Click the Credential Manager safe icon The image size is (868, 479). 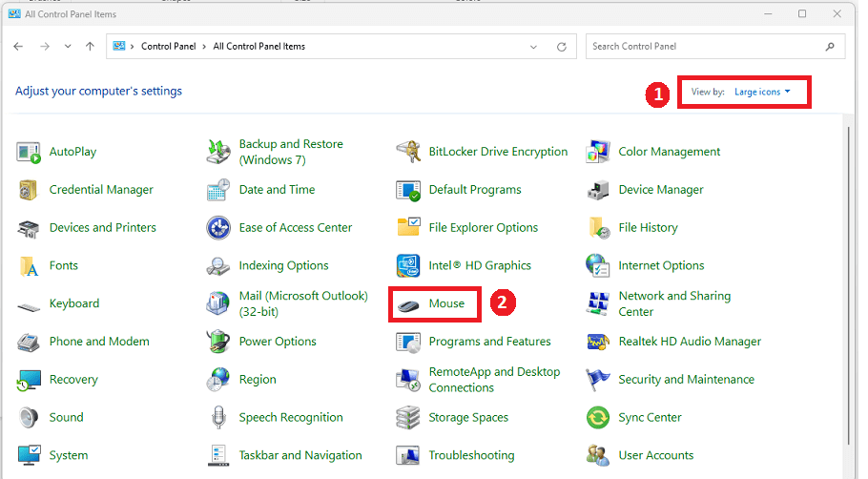pyautogui.click(x=28, y=190)
